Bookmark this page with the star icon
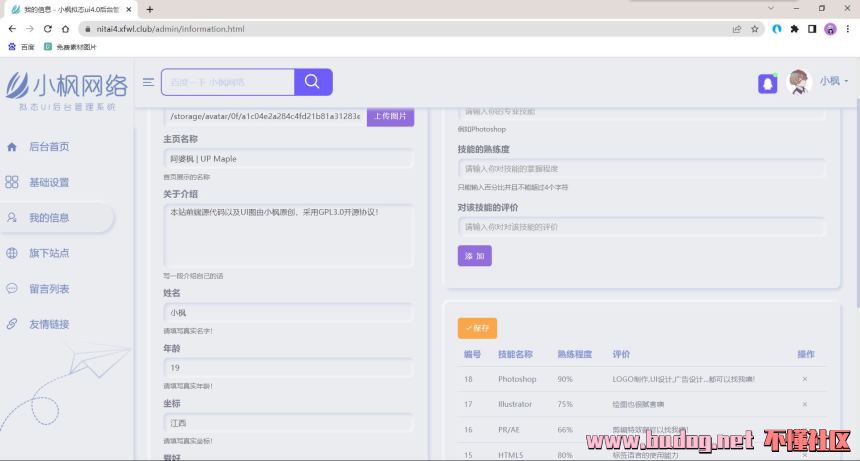 pos(755,29)
